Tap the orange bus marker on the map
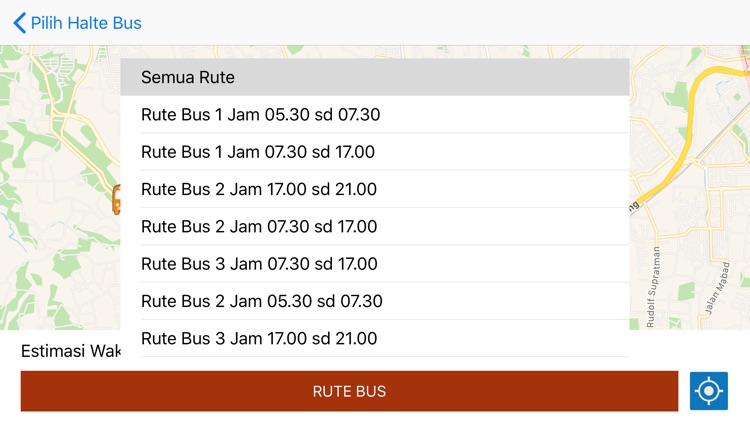 point(116,198)
